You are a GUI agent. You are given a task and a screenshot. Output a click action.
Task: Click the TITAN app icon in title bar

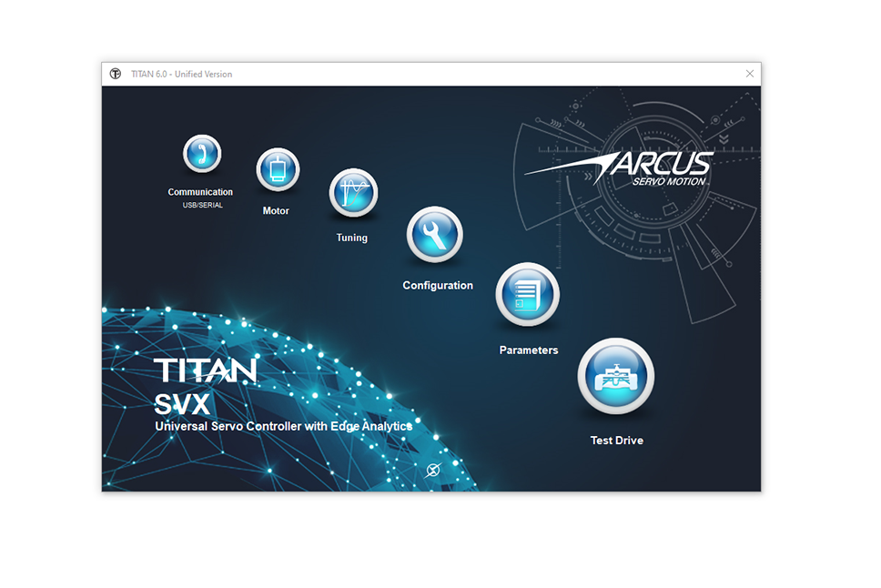click(x=116, y=74)
